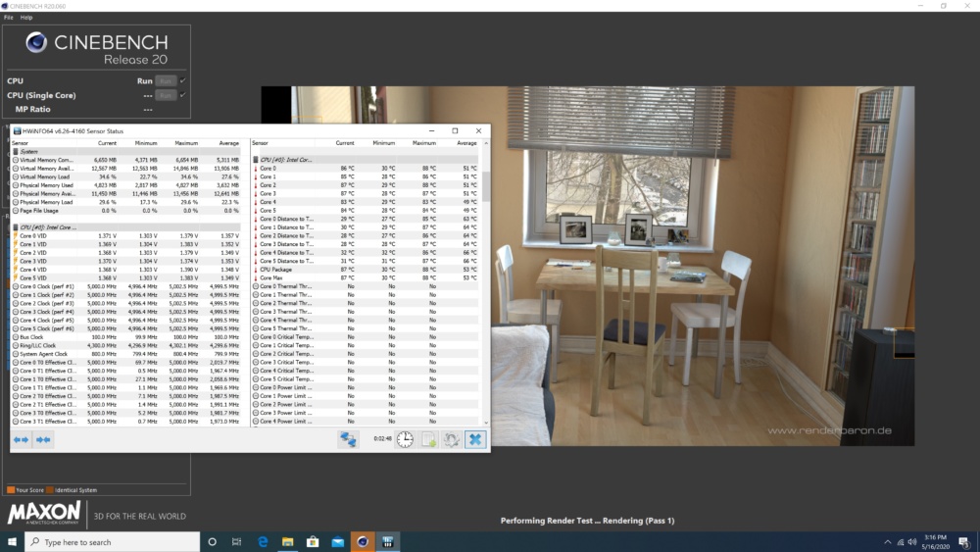
Task: Toggle the CPU test checkbox
Action: (182, 80)
